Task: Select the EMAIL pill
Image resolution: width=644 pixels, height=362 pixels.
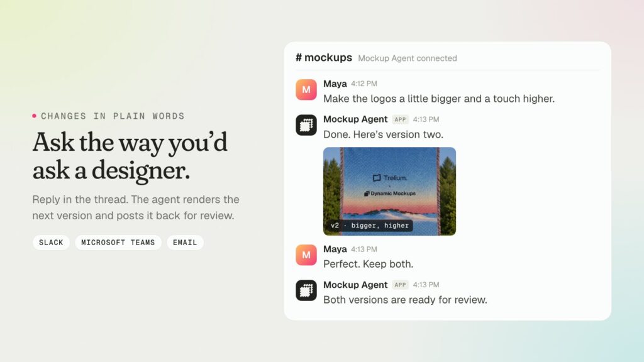Action: tap(185, 243)
